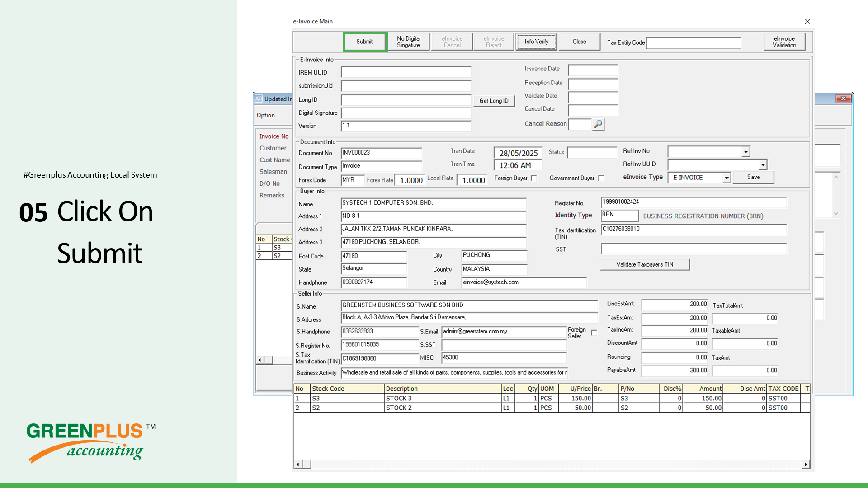Image resolution: width=868 pixels, height=488 pixels.
Task: Open the Ref Inv UUID dropdown
Action: click(763, 165)
